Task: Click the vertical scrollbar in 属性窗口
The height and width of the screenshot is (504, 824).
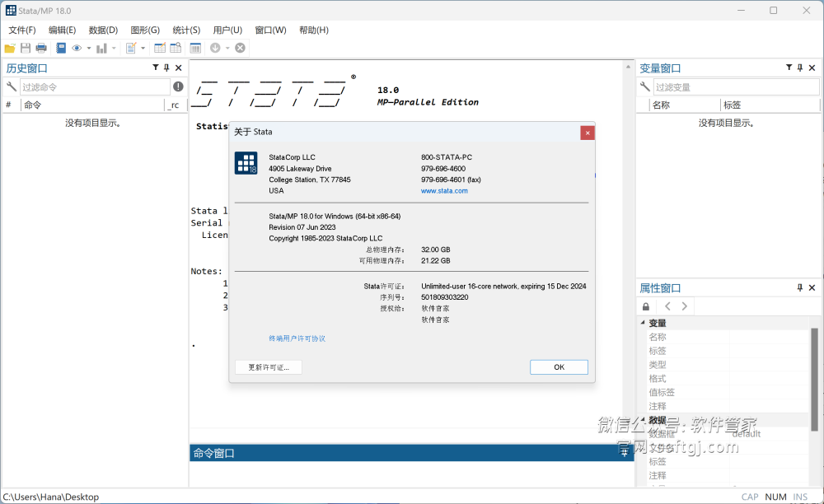Action: [814, 380]
